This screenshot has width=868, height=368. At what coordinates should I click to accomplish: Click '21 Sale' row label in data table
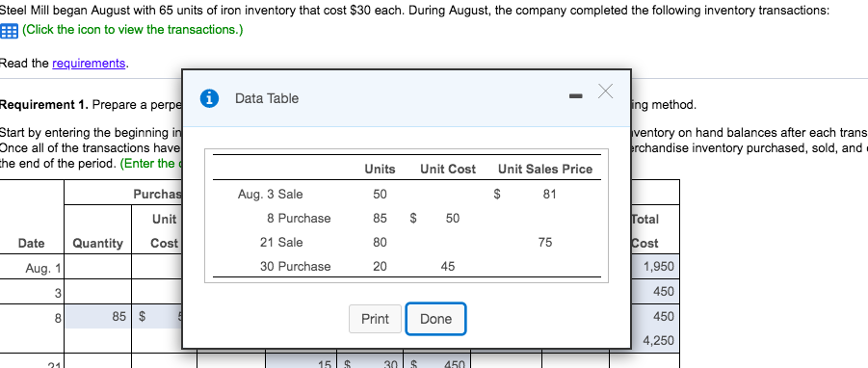(x=281, y=243)
